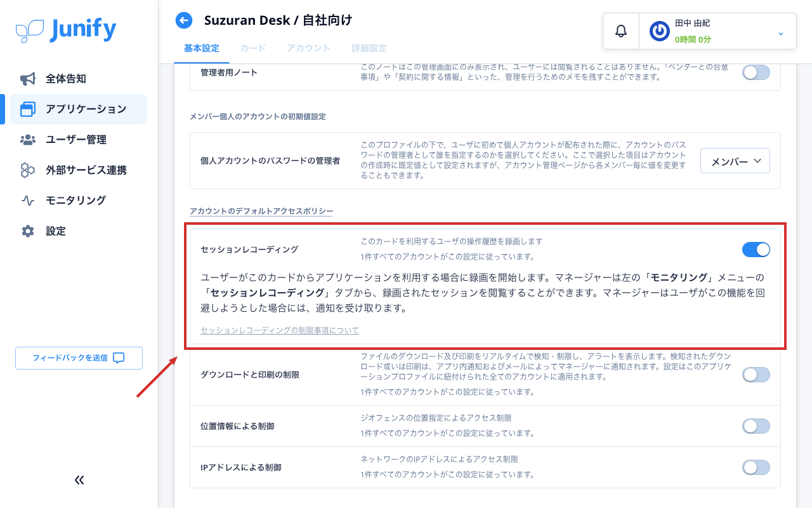Open the メンバー password manager dropdown
This screenshot has height=508, width=812.
[735, 161]
